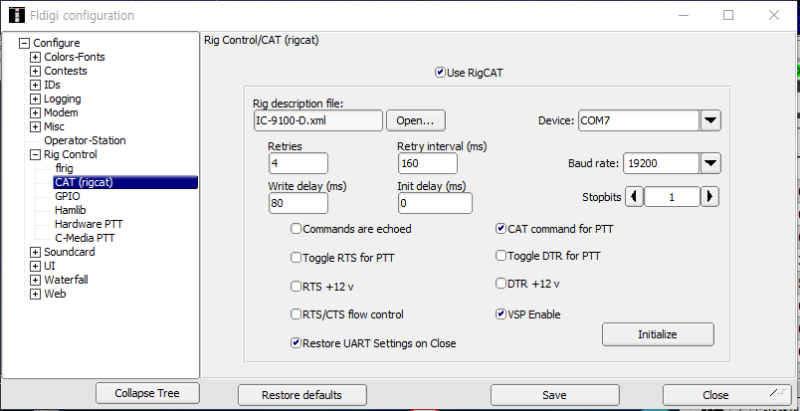Click the Rig description file field
Screen dimensions: 800x411
tap(317, 121)
